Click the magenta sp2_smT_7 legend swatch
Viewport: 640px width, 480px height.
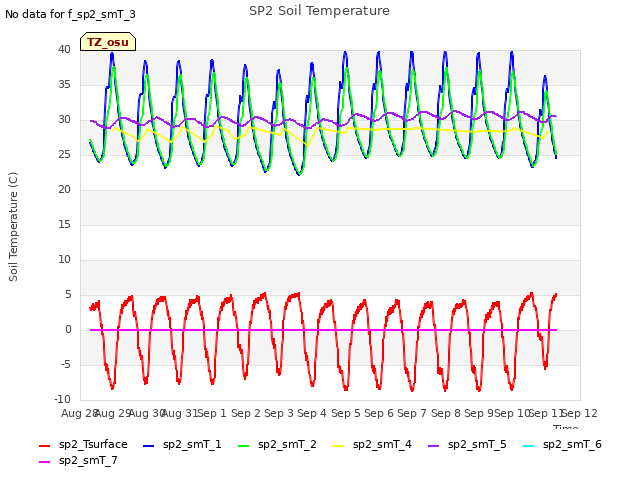tap(44, 462)
